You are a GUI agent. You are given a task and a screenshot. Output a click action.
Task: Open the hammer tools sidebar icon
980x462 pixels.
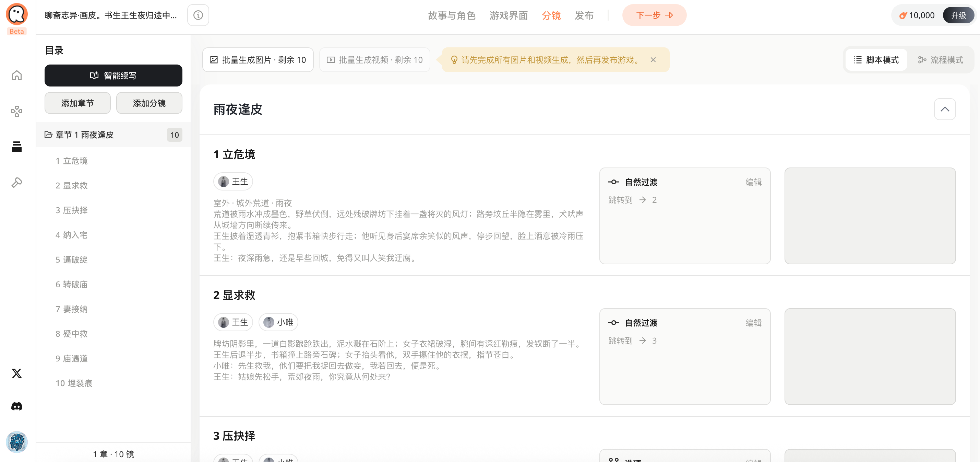point(17,183)
